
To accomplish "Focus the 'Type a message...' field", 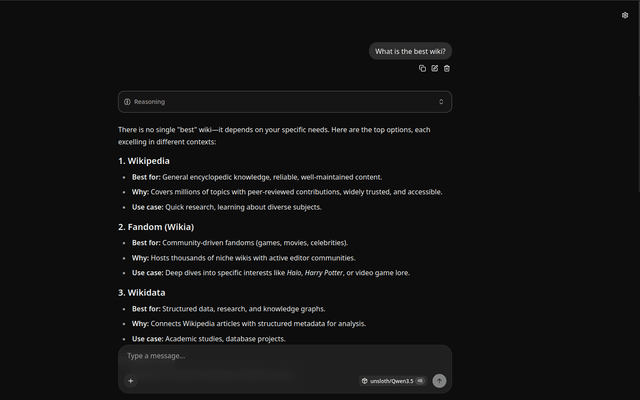I will coord(285,356).
